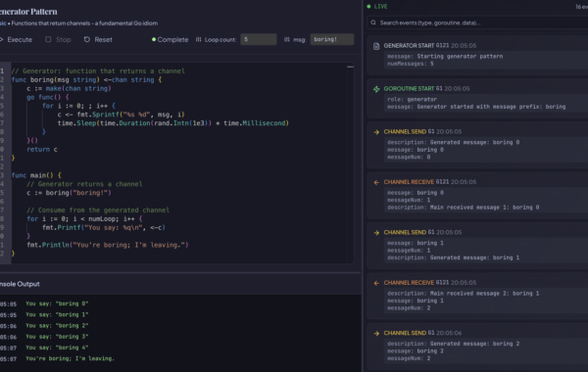The width and height of the screenshot is (588, 372).
Task: Select 'Generated message: boring 0' description text
Action: point(474,142)
